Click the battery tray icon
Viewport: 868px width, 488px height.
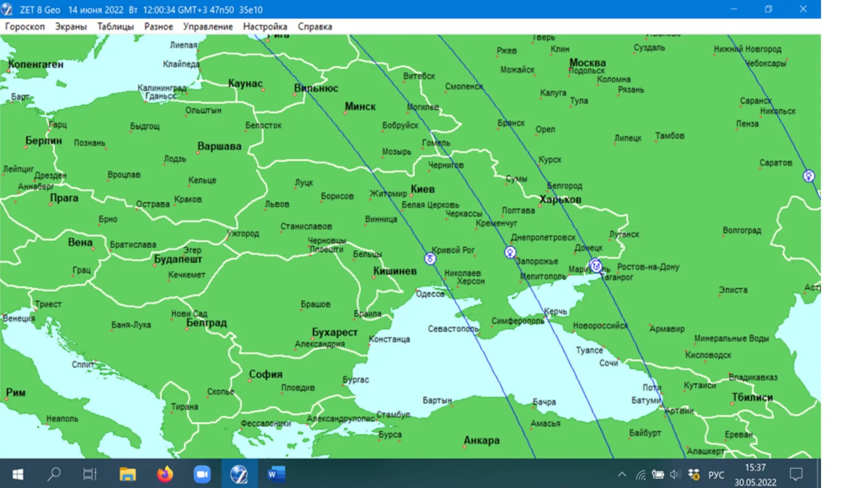(658, 475)
